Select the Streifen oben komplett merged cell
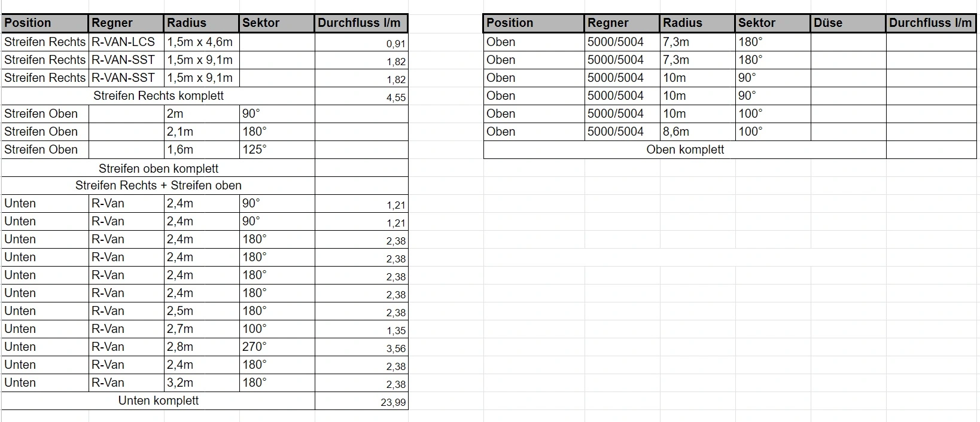This screenshot has height=422, width=980. (x=158, y=168)
